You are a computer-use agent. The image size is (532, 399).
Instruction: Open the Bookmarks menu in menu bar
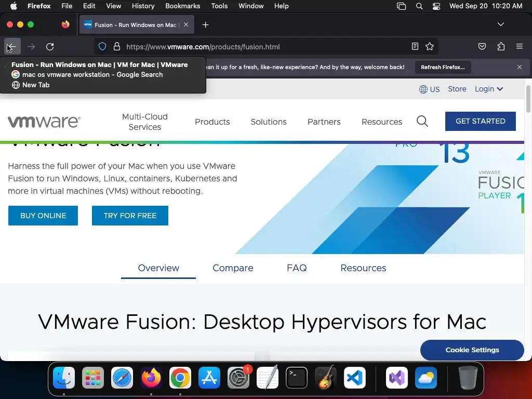[182, 6]
